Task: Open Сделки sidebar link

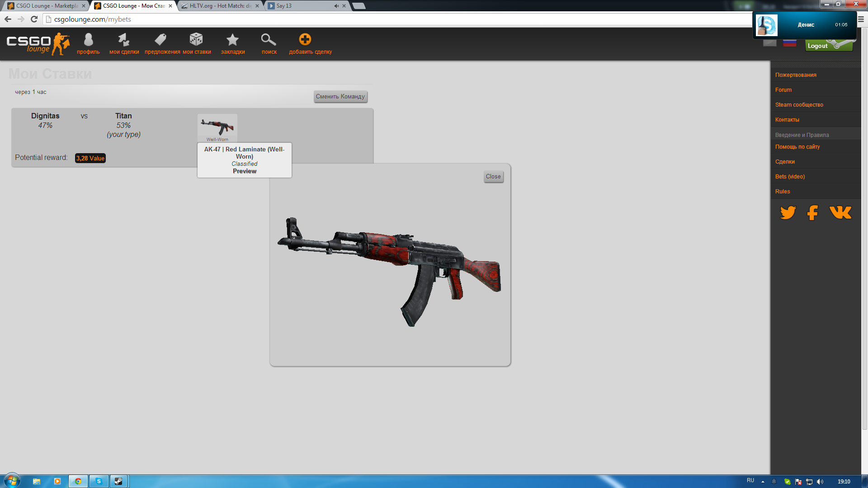Action: pyautogui.click(x=785, y=162)
